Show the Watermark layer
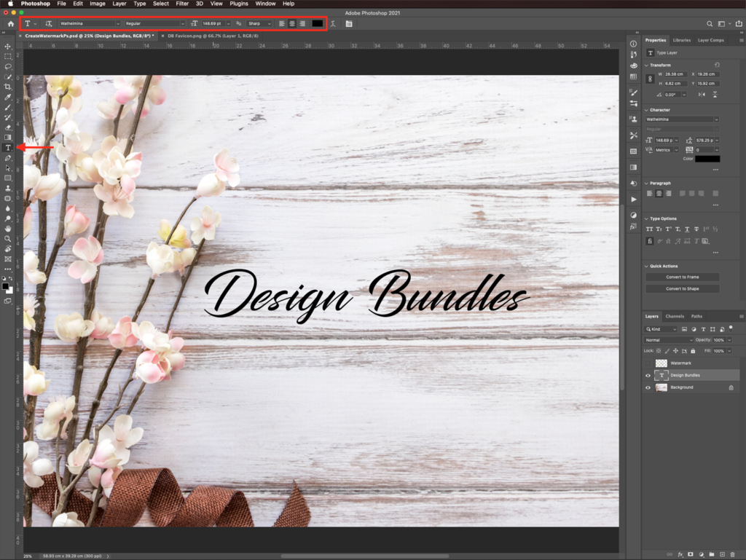Image resolution: width=746 pixels, height=560 pixels. coord(648,363)
